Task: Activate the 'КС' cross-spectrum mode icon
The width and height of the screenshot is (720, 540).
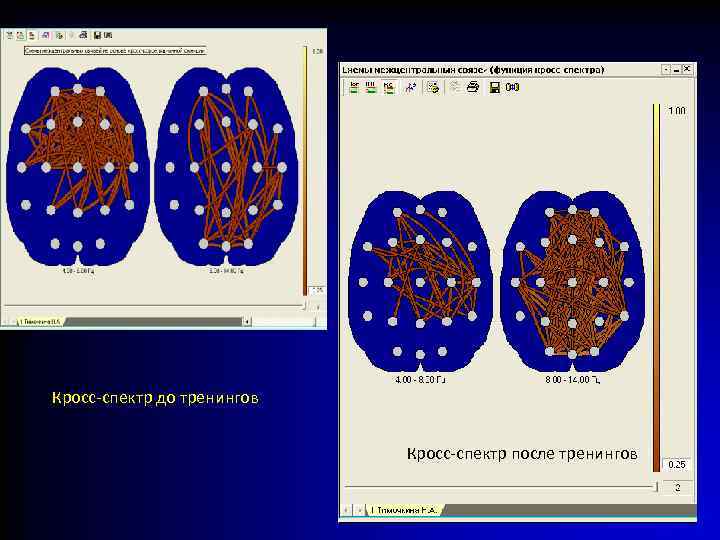Action: 388,87
